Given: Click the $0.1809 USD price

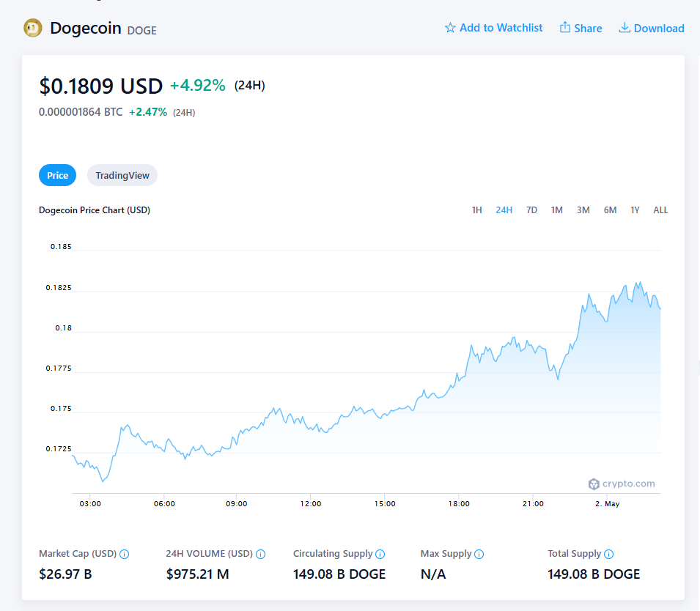Looking at the screenshot, I should 101,86.
